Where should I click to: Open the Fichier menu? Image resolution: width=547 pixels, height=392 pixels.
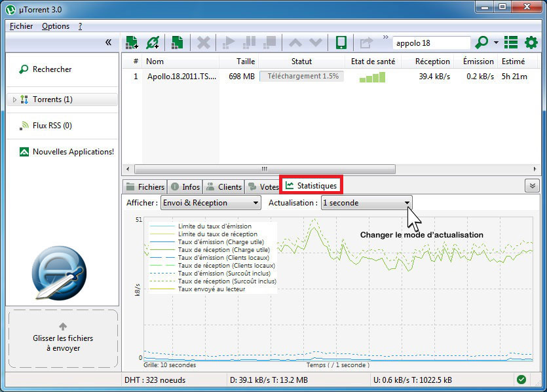(21, 26)
